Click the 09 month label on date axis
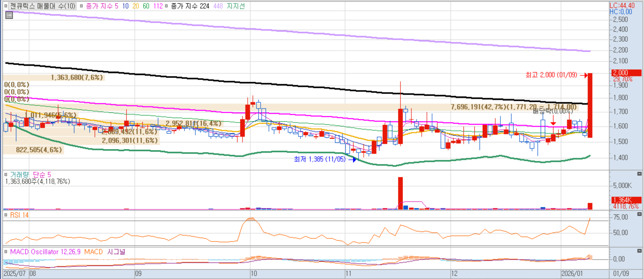Image resolution: width=644 pixels, height=279 pixels. (138, 273)
